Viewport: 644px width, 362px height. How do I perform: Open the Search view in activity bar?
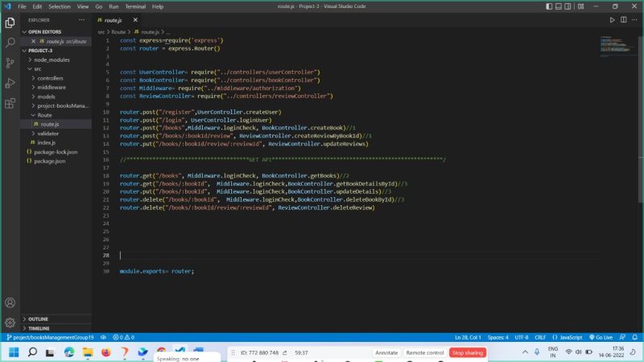coord(10,43)
